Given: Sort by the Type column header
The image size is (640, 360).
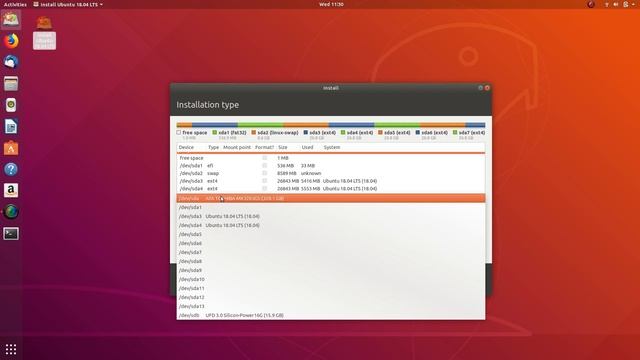Looking at the screenshot, I should pos(213,147).
